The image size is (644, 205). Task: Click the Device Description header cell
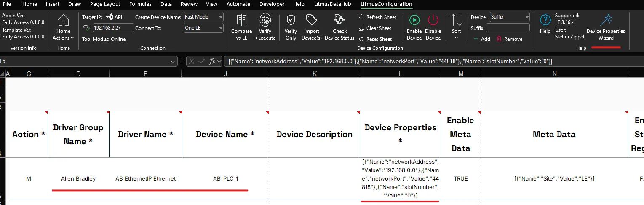[x=314, y=135]
